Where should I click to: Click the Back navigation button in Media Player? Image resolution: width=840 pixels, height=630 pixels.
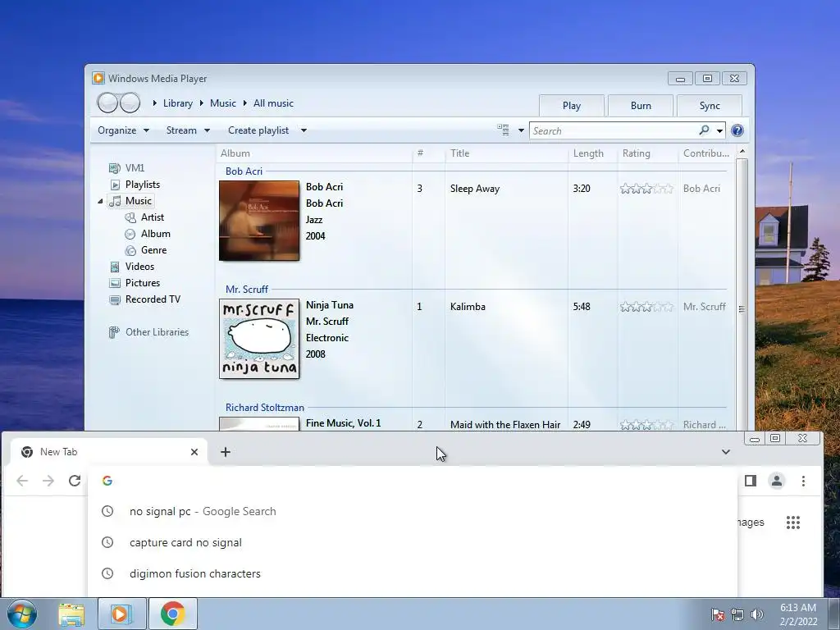click(x=107, y=103)
